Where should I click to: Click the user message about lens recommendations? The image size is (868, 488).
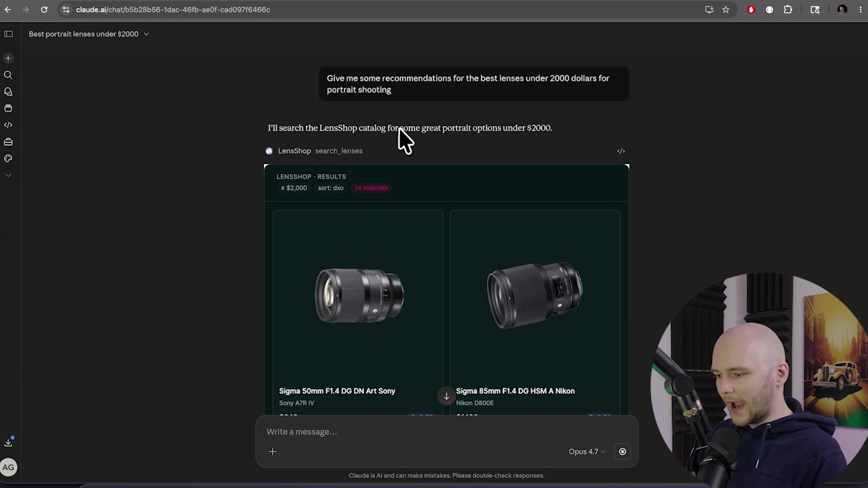point(473,84)
